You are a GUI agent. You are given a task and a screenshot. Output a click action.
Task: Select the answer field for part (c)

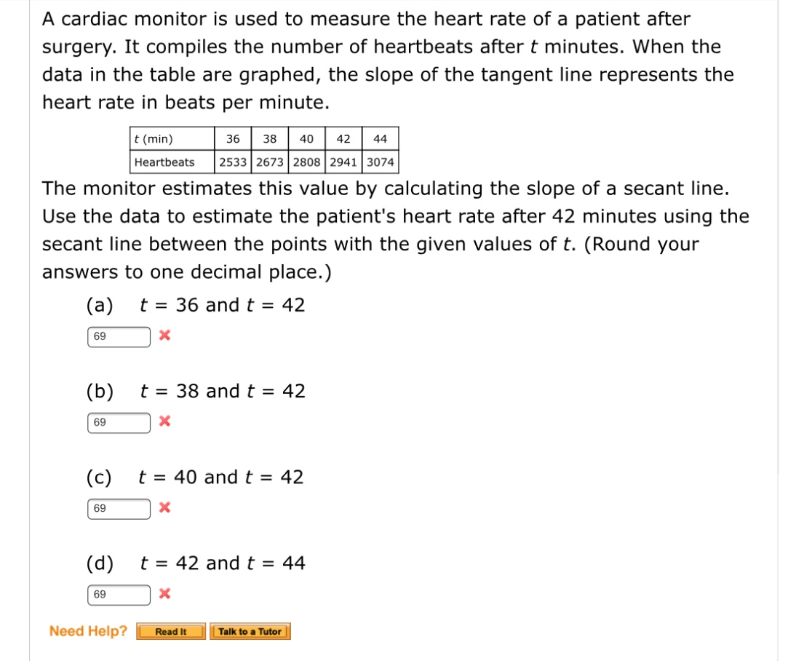(x=118, y=507)
